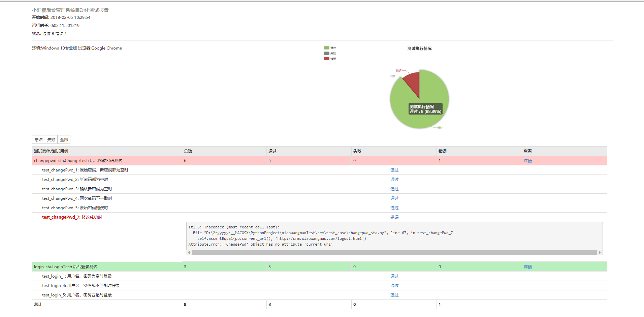Select the changepwd_sta.ChangeTest suite row
The height and width of the screenshot is (317, 644).
319,161
